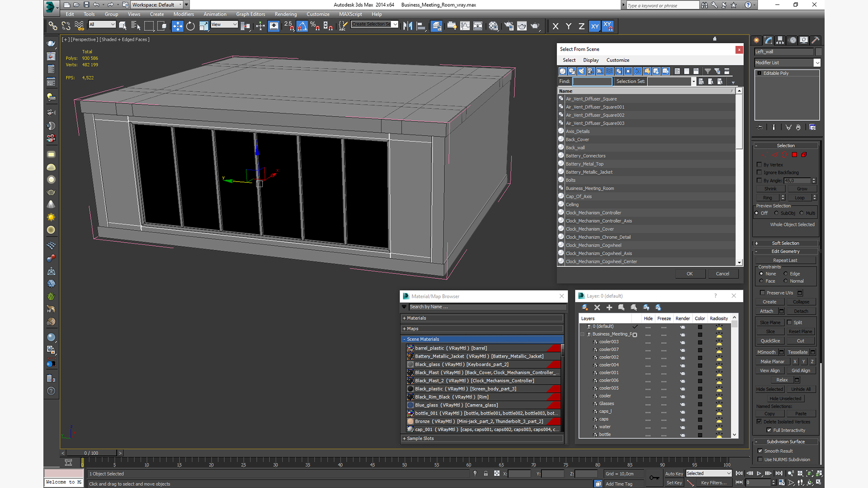Click OK in Select From Scene
This screenshot has width=868, height=488.
[x=689, y=274]
